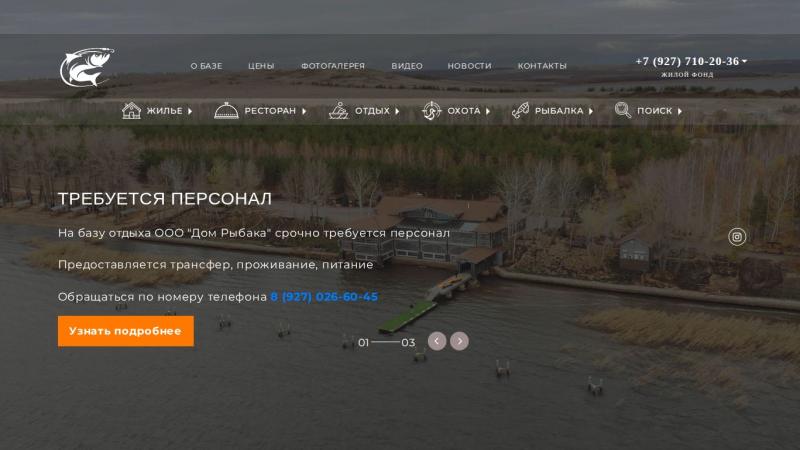800x450 pixels.
Task: Click the house icon beside Жилье
Action: (131, 111)
